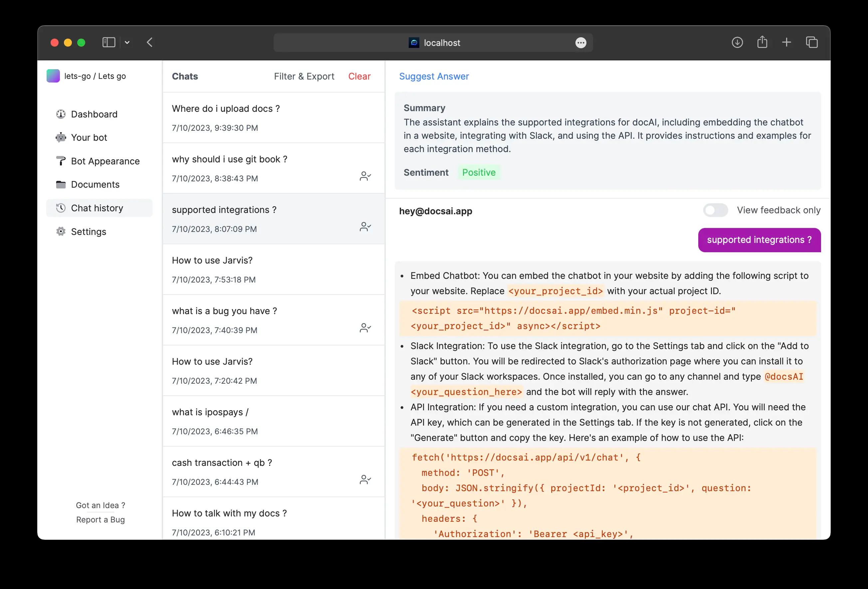Click the Bot Appearance paint roller icon
This screenshot has height=589, width=868.
pos(61,161)
